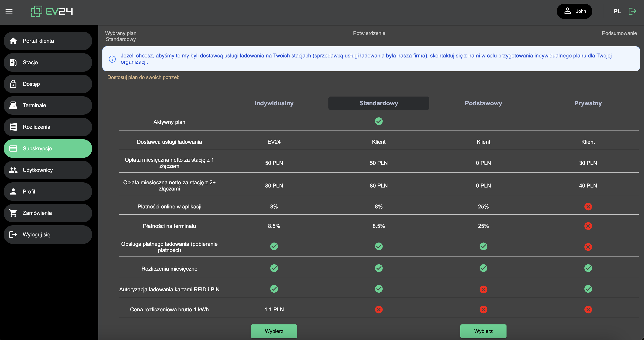Click the green check for Aktywny plan
Viewport: 644px width, 340px height.
378,121
